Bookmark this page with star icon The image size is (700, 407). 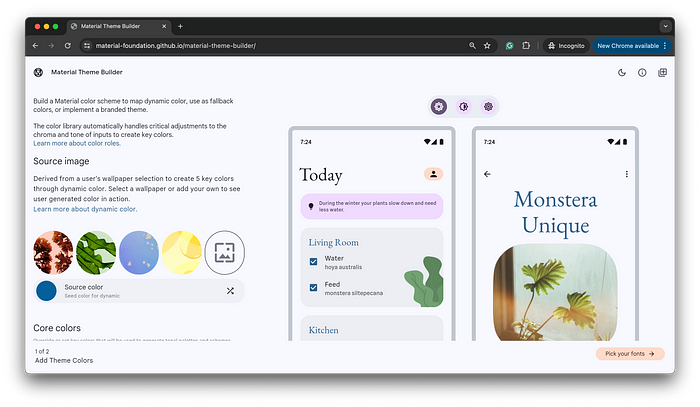487,46
